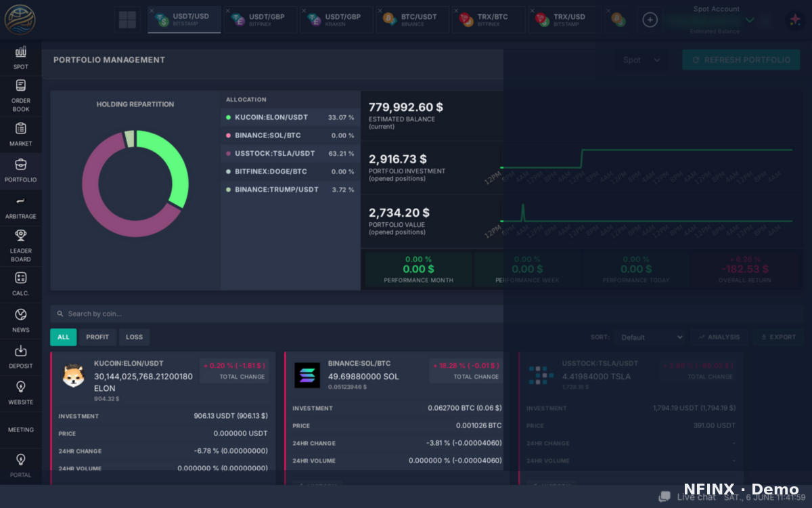The height and width of the screenshot is (508, 812).
Task: Open the Spot trading sidebar icon
Action: pos(20,52)
